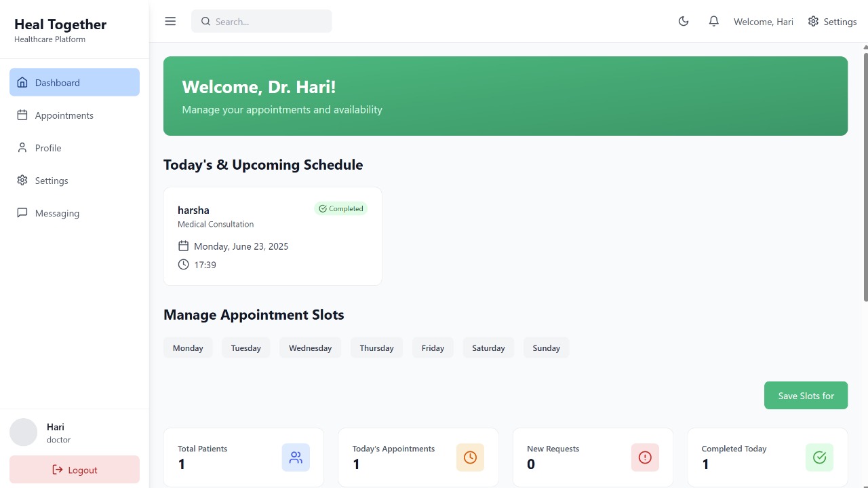
Task: Open the sidebar Settings menu item
Action: tap(51, 180)
